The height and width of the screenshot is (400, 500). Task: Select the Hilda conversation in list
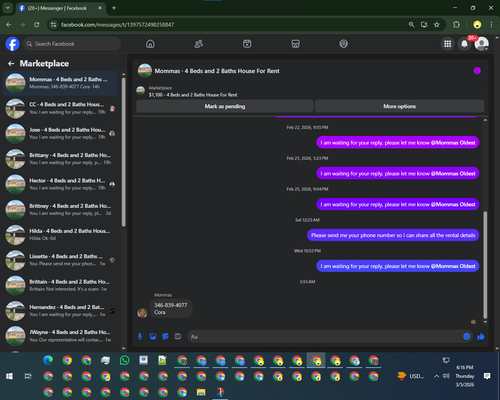pyautogui.click(x=61, y=235)
